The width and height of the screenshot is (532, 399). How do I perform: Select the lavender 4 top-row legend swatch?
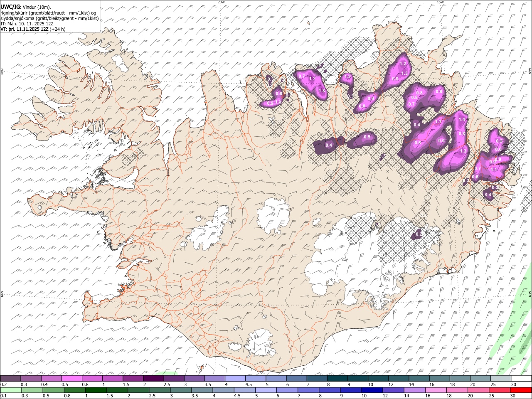(235, 379)
